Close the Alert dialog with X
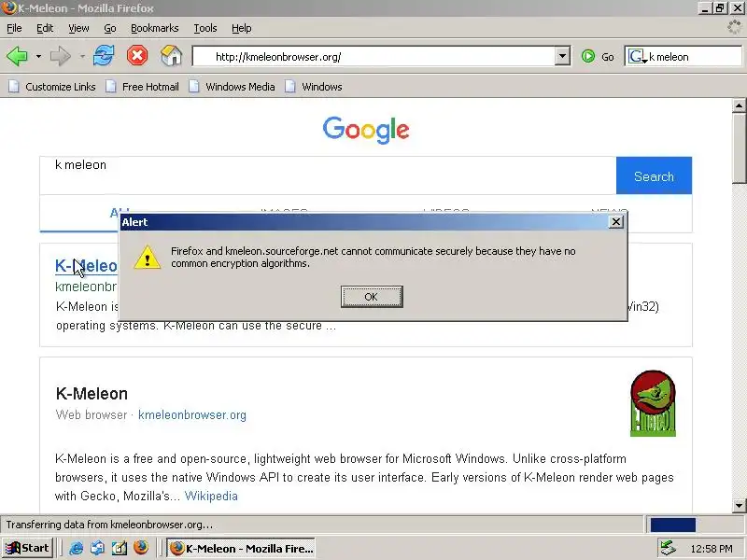 click(x=616, y=222)
